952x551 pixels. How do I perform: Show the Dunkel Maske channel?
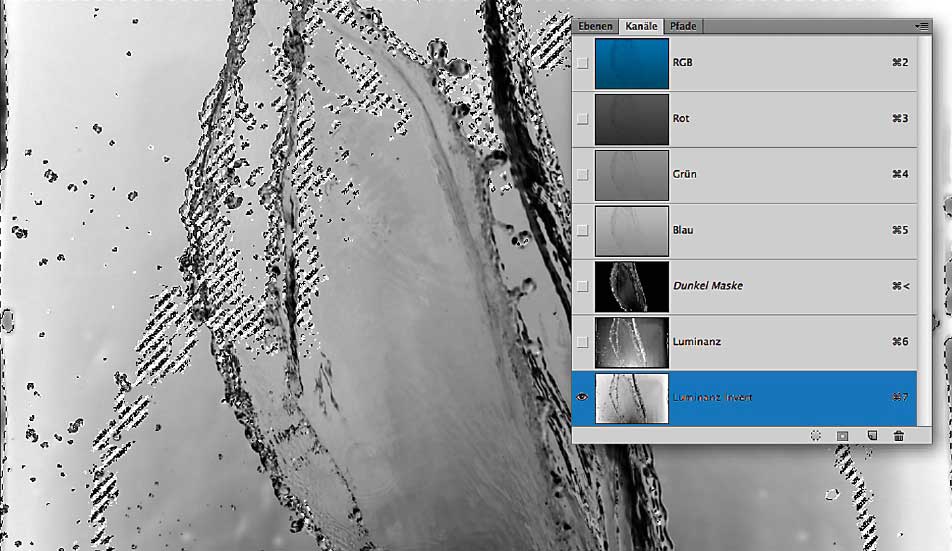pyautogui.click(x=582, y=286)
